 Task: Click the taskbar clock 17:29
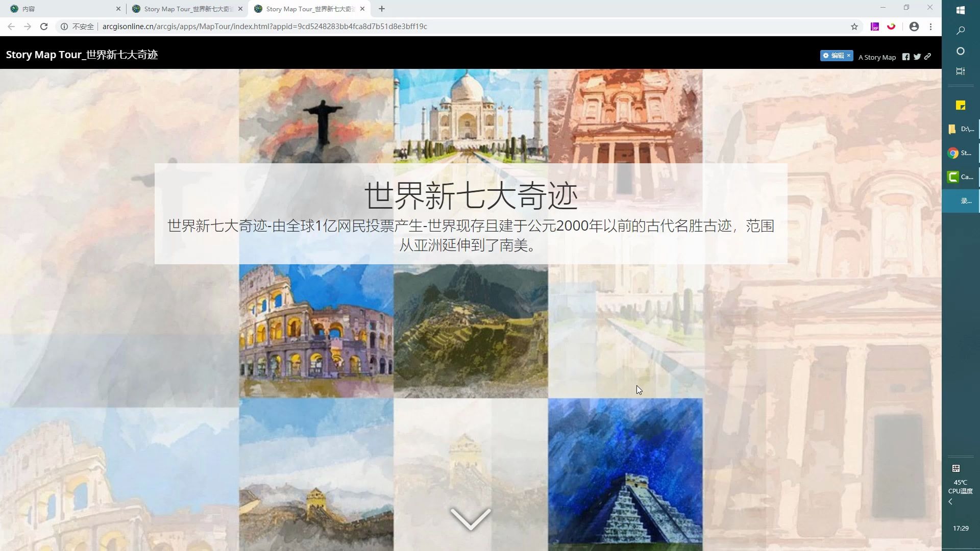(x=960, y=529)
